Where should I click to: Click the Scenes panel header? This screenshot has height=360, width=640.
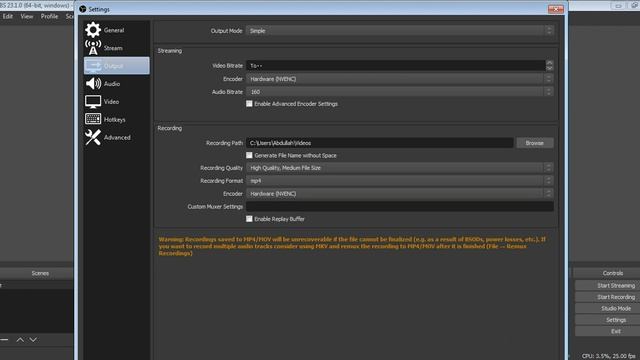click(40, 273)
